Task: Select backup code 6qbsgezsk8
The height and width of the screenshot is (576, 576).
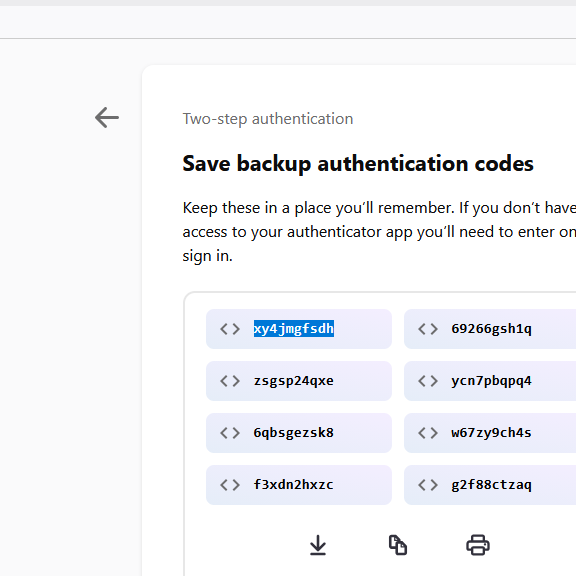Action: pyautogui.click(x=294, y=433)
